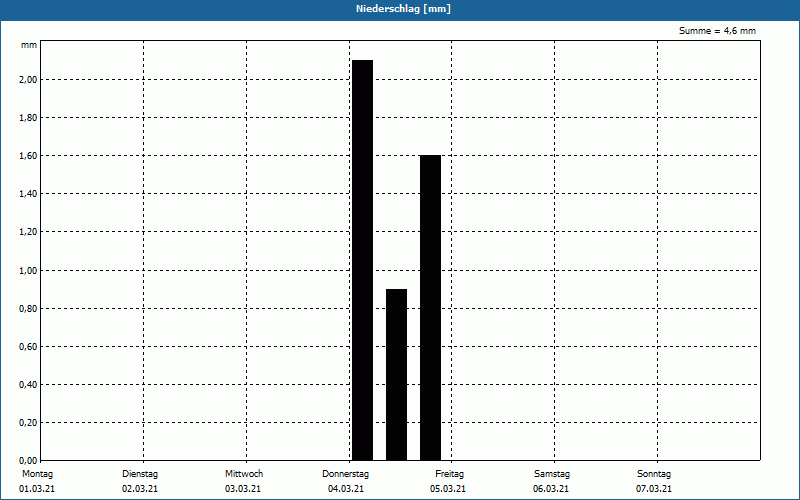
Task: Click the date 07.03.21
Action: [654, 489]
